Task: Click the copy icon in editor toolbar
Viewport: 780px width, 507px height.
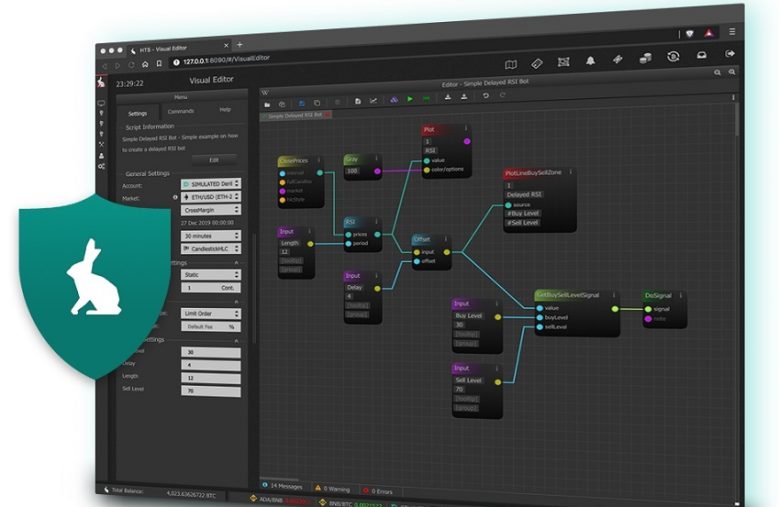Action: pos(317,102)
